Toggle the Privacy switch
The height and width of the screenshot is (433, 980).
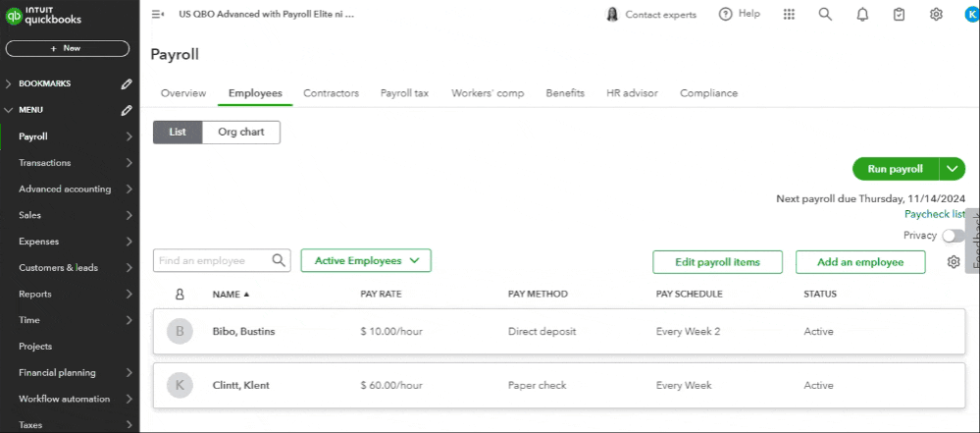click(952, 236)
